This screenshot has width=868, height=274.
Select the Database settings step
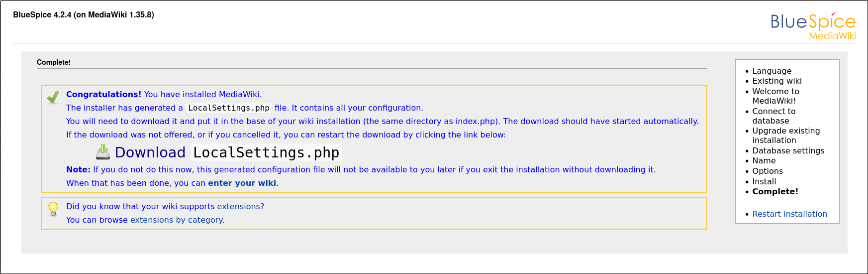pyautogui.click(x=788, y=150)
